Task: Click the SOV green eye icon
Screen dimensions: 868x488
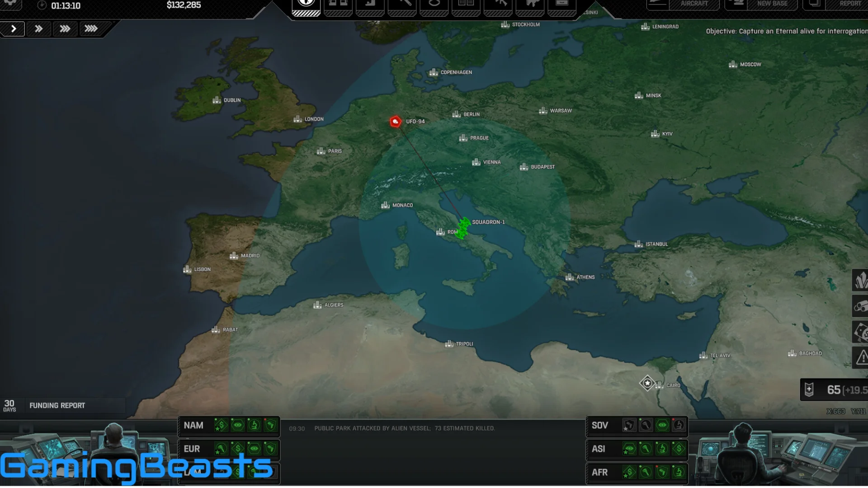Action: 662,425
